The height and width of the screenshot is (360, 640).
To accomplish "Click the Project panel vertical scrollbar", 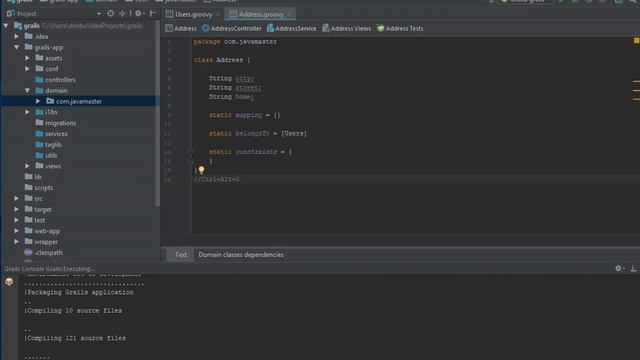I will 157,114.
